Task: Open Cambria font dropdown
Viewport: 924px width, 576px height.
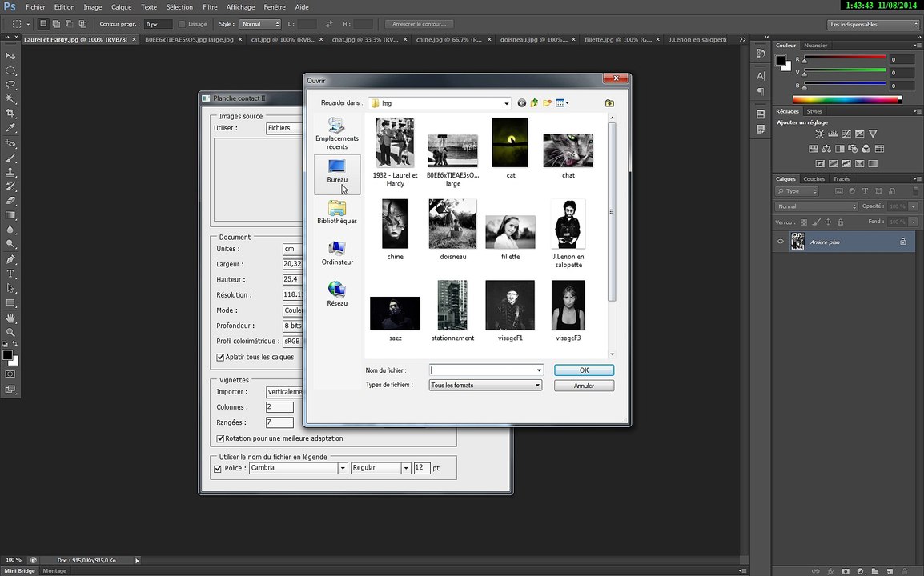Action: coord(343,468)
